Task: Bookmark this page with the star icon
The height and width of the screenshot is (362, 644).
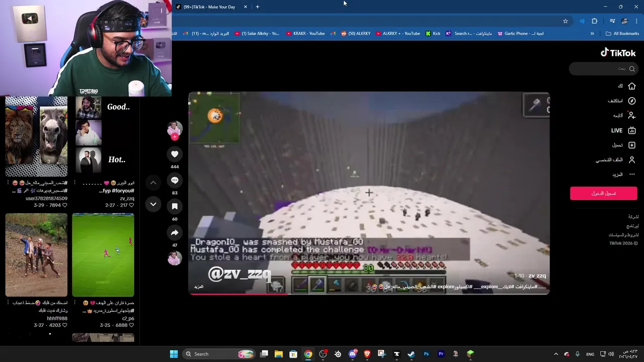Action: click(566, 21)
